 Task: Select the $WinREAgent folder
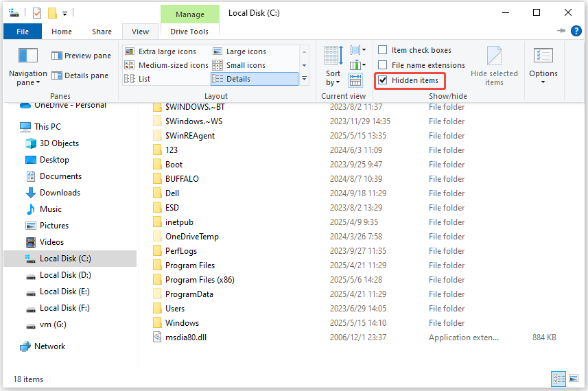(x=184, y=136)
